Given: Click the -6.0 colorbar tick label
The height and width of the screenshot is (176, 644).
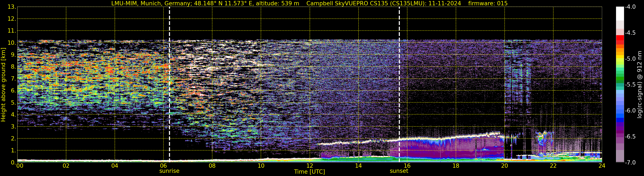Looking at the screenshot, I should click(630, 110).
